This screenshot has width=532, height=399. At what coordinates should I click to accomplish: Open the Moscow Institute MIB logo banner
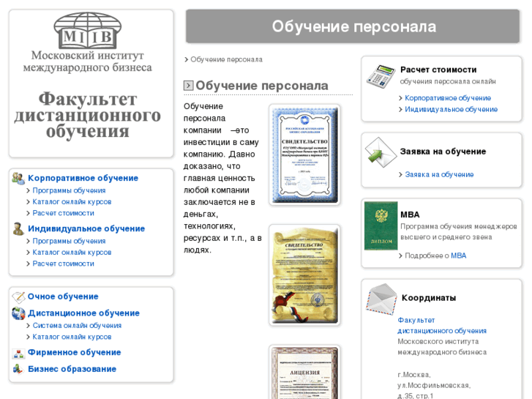[91, 82]
